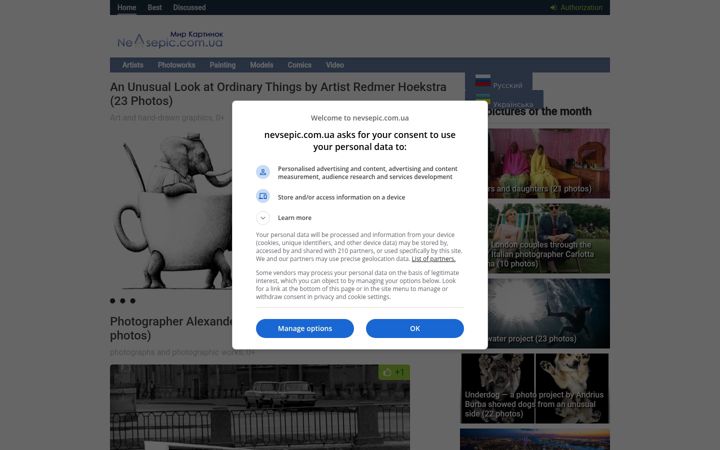Click the Nevsepic.com.ua site logo
720x450 pixels.
pos(170,40)
